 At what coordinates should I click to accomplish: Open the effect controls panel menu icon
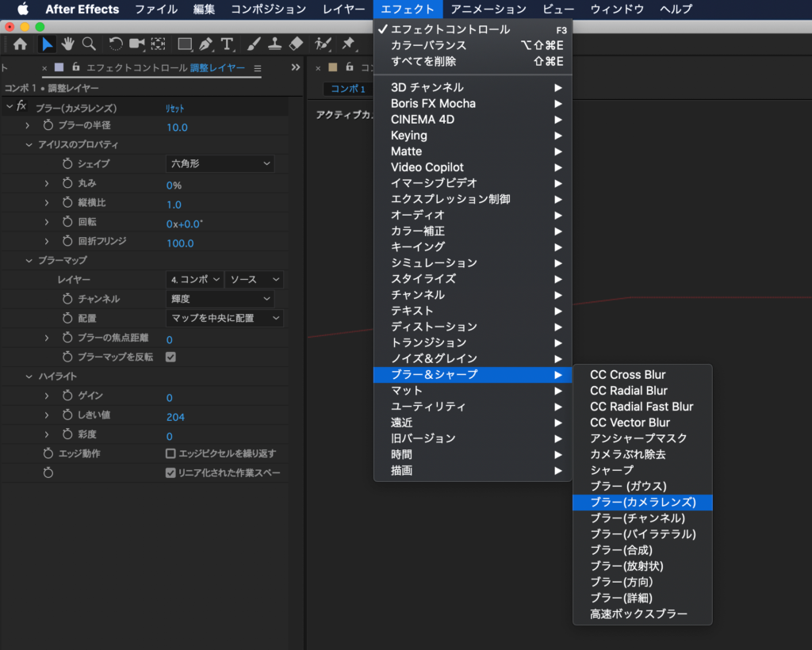(x=258, y=68)
